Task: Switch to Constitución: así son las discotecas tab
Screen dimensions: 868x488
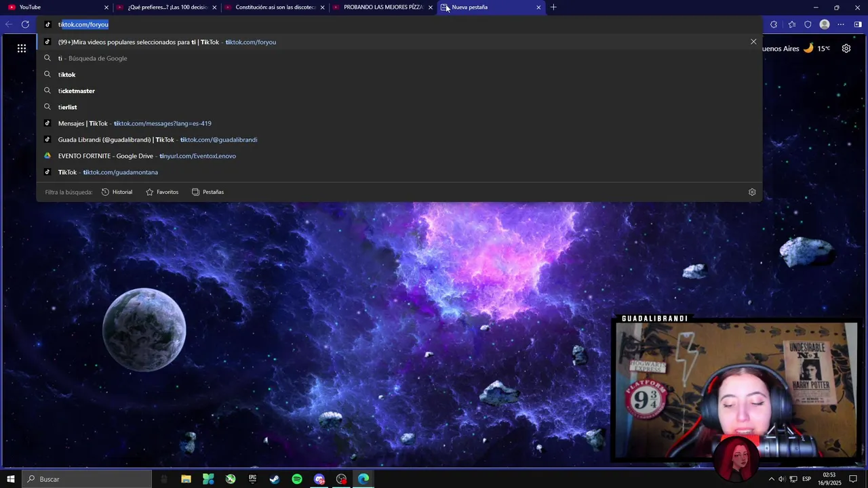Action: 274,7
